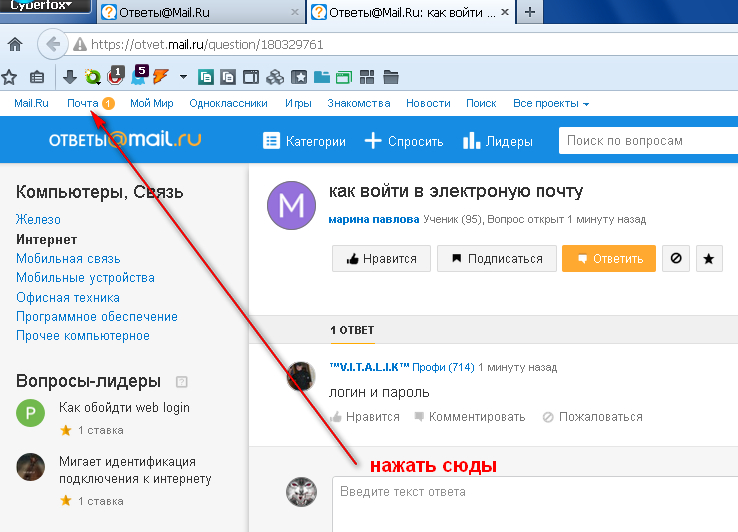Click Комментировать under the answer
738x532 pixels.
coord(470,417)
